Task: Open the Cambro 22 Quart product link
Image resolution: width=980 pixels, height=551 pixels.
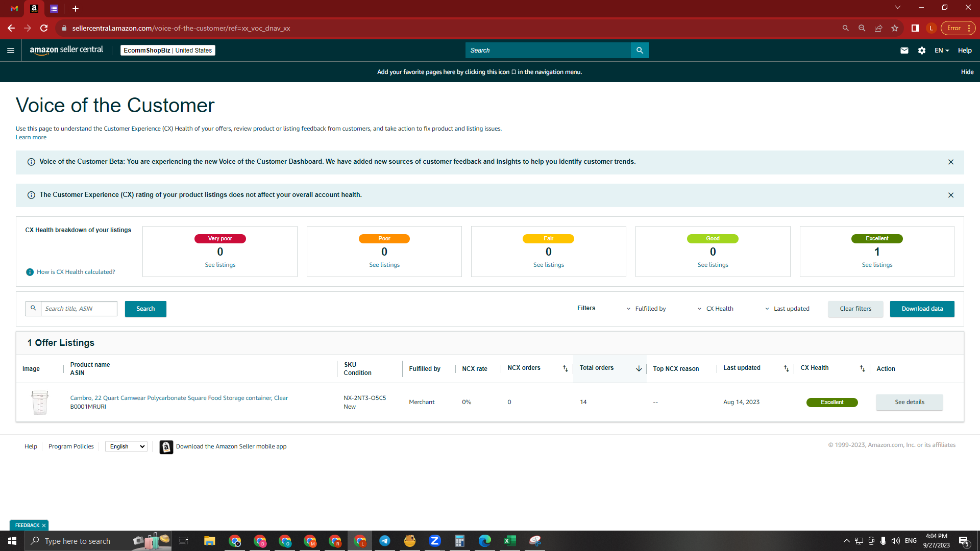Action: 179,398
